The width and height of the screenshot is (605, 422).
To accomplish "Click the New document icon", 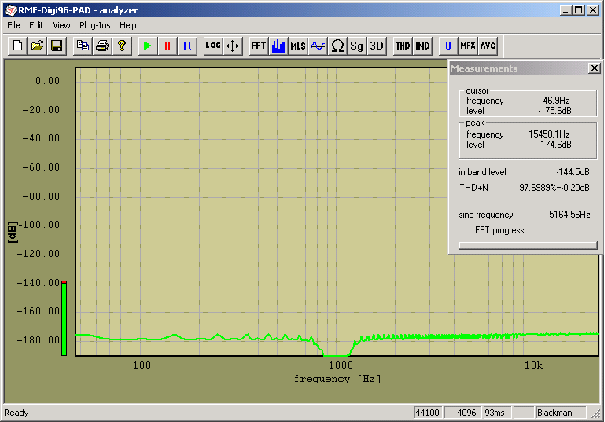I will pyautogui.click(x=18, y=45).
